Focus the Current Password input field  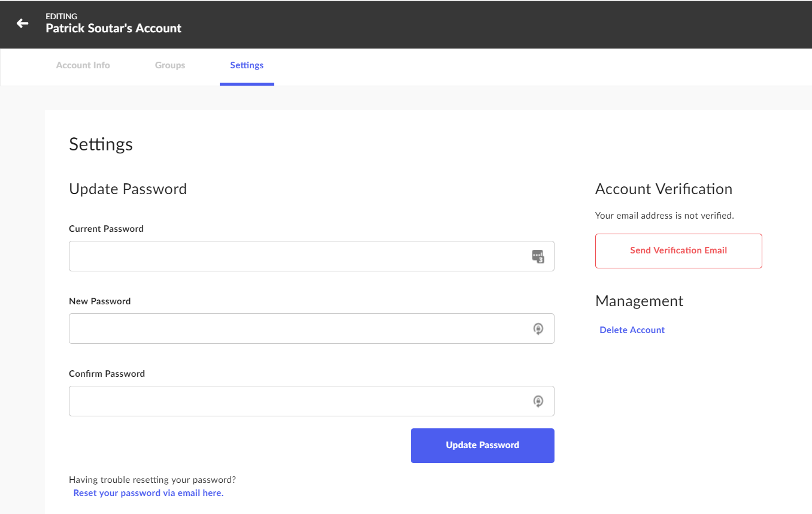[x=311, y=256]
